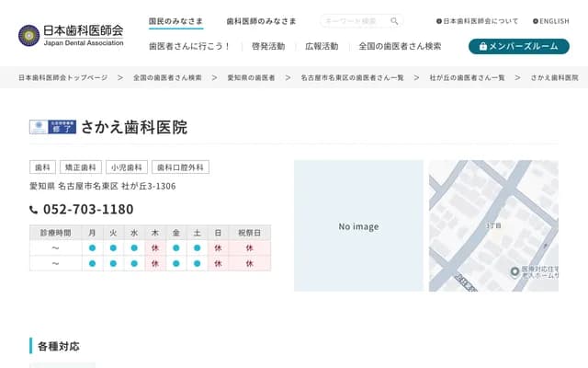Select the 国民のみなさま tab

tap(177, 21)
